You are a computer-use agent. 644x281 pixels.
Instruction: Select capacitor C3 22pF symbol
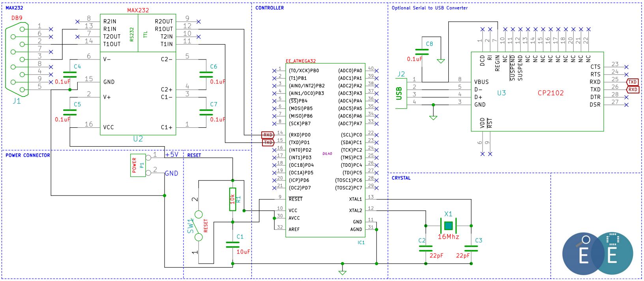[471, 248]
